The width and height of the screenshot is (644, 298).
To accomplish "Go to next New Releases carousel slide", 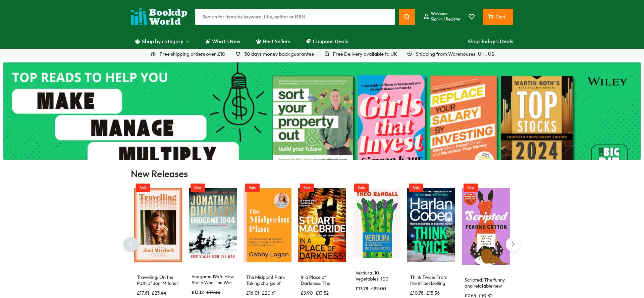I will tap(513, 244).
